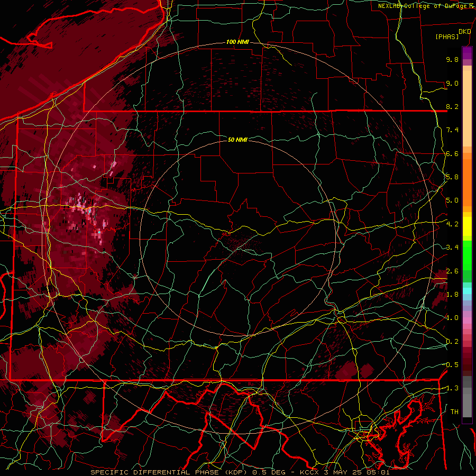Click the 1.0 value on the color scale
The width and height of the screenshot is (476, 476).
[x=452, y=318]
